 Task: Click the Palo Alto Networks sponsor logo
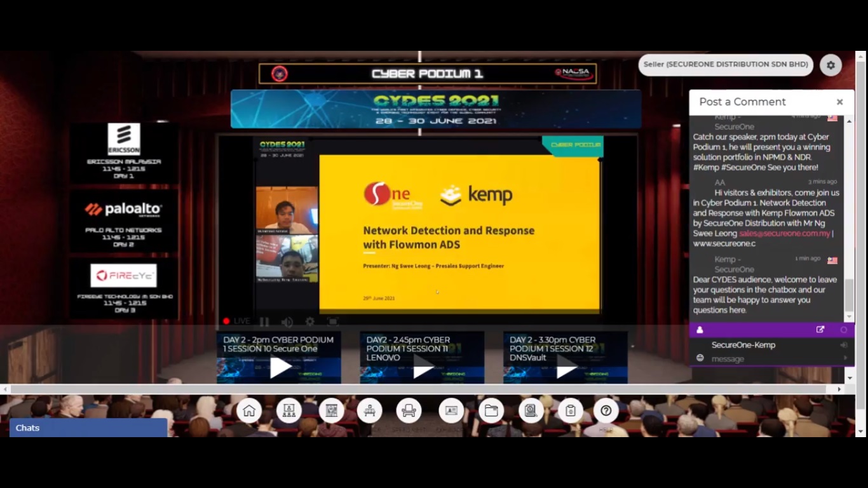[124, 209]
